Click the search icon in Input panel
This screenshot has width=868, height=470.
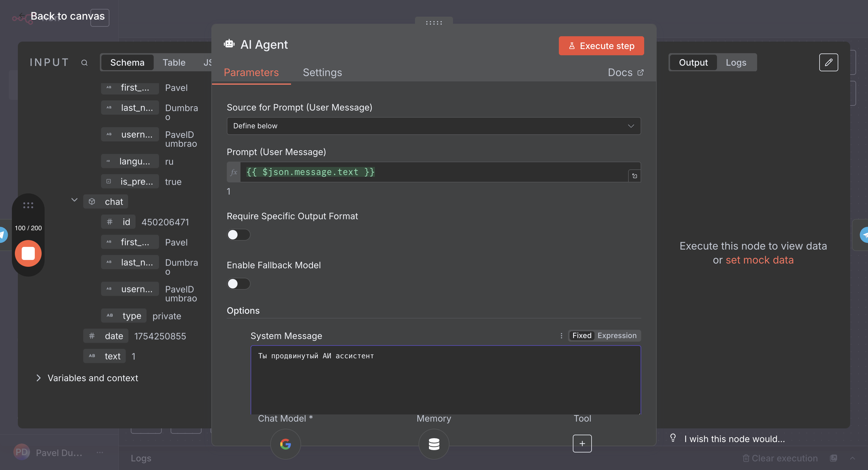(84, 63)
